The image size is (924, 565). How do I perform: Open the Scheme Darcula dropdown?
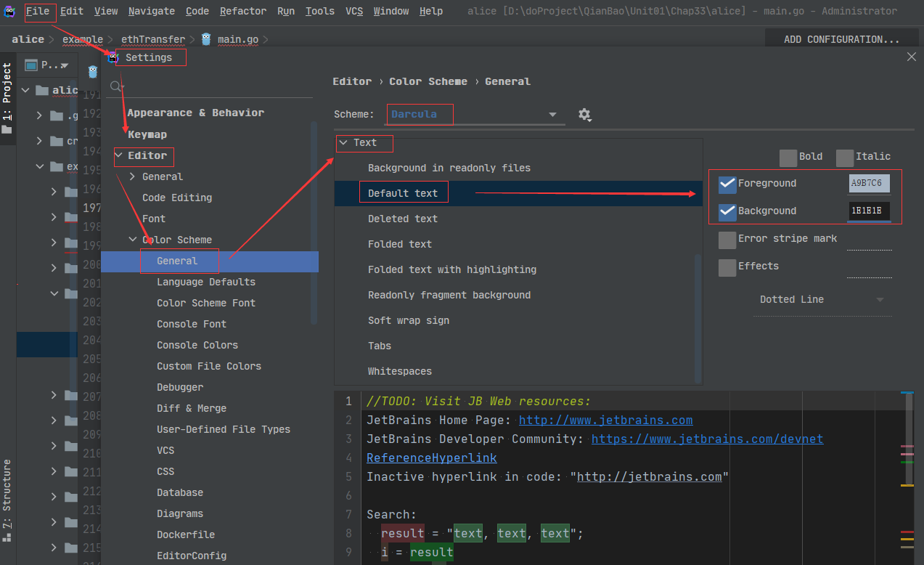pos(476,115)
